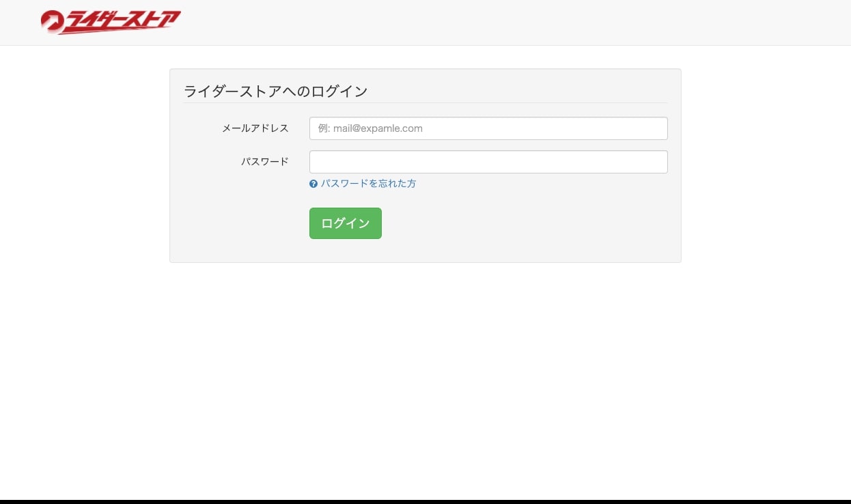Submit the login form
Image resolution: width=851 pixels, height=504 pixels.
[x=345, y=223]
